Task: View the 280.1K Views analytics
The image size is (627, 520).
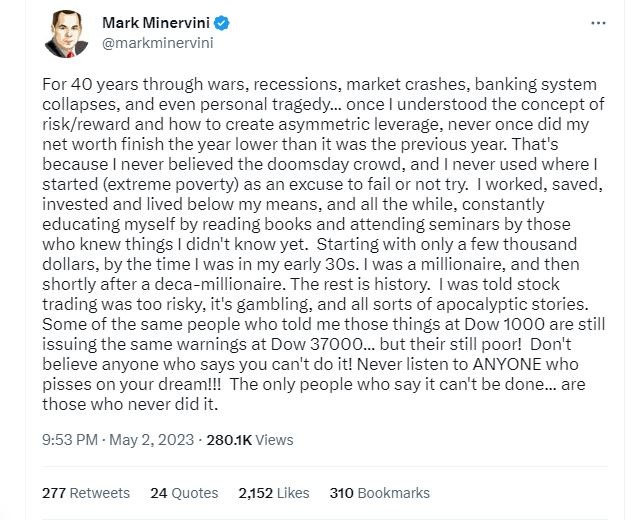Action: pyautogui.click(x=250, y=439)
